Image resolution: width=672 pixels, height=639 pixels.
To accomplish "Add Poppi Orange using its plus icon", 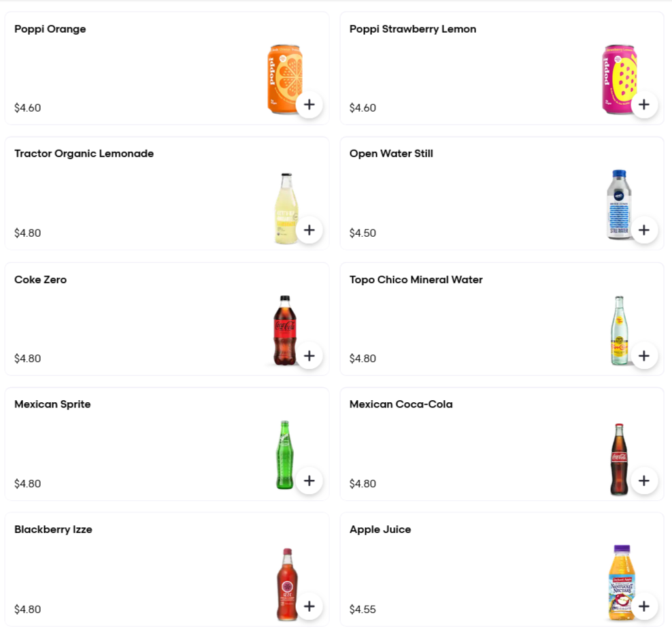I will click(309, 105).
